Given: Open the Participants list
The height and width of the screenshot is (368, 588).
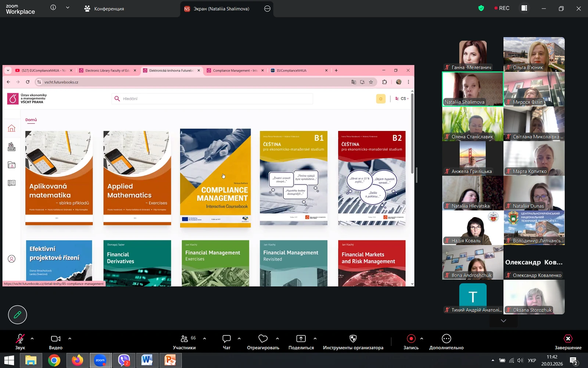Looking at the screenshot, I should 184,342.
